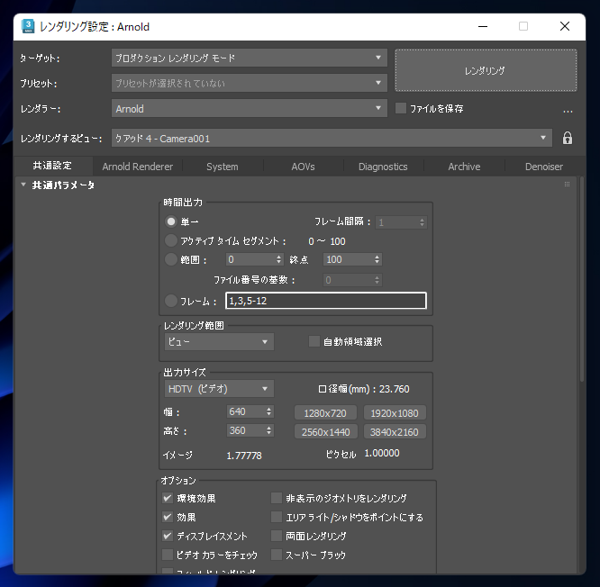Enable the 自動領域選択 checkbox
Image resolution: width=600 pixels, height=587 pixels.
click(x=314, y=341)
